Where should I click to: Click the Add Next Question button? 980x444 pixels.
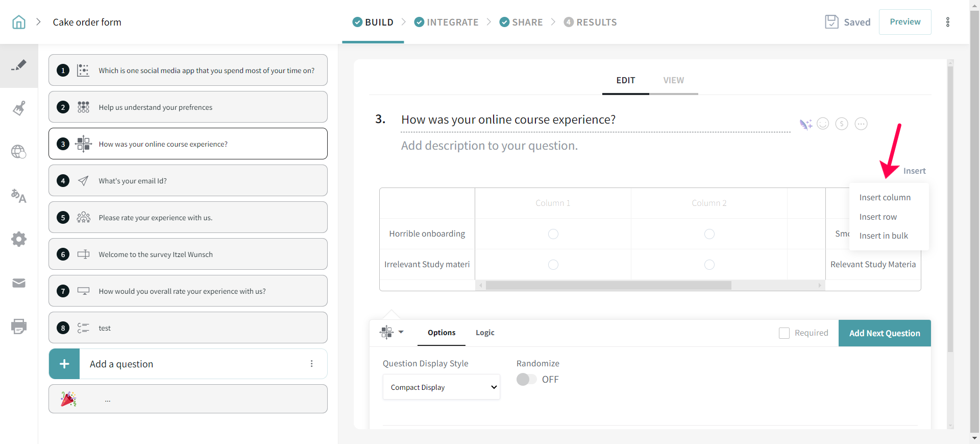pyautogui.click(x=885, y=333)
